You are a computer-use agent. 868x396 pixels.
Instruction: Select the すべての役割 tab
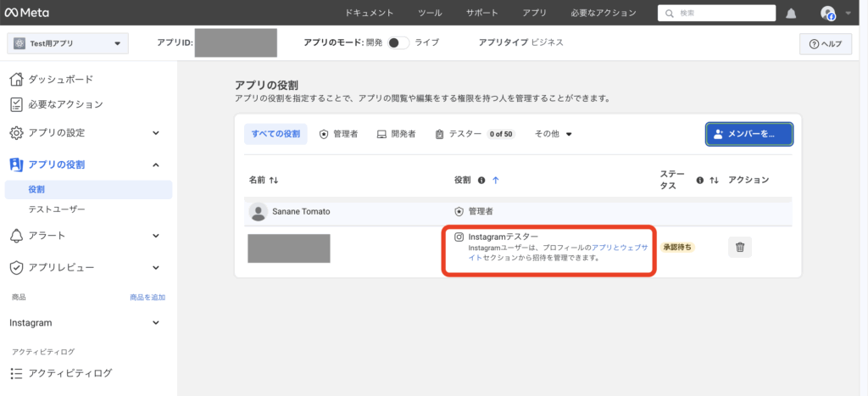click(275, 134)
